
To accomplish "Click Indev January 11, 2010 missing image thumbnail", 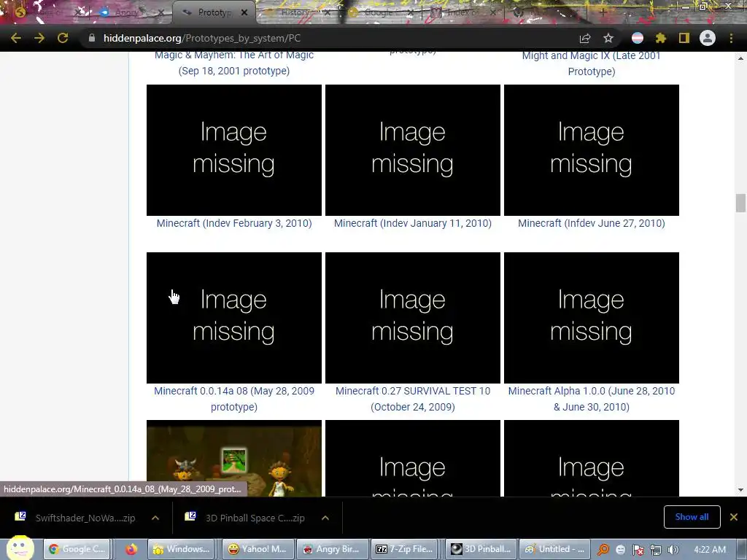I will (413, 150).
